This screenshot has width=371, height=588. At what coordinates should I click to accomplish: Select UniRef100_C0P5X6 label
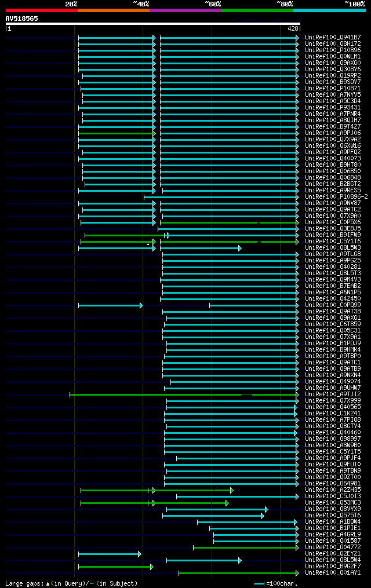pos(333,222)
